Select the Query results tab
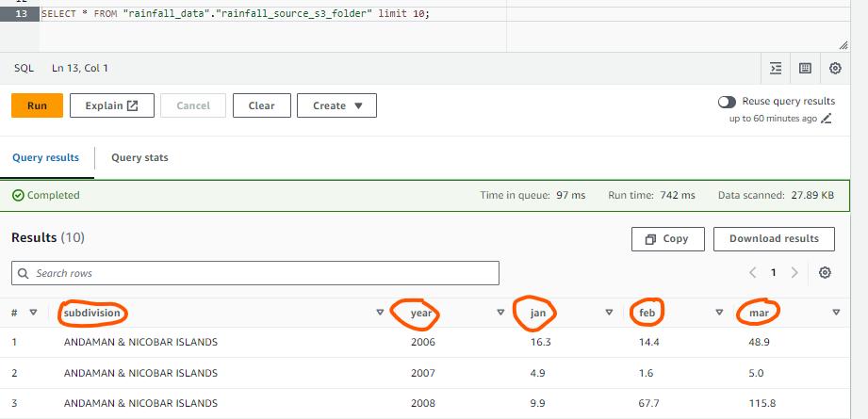This screenshot has height=419, width=868. pos(45,157)
